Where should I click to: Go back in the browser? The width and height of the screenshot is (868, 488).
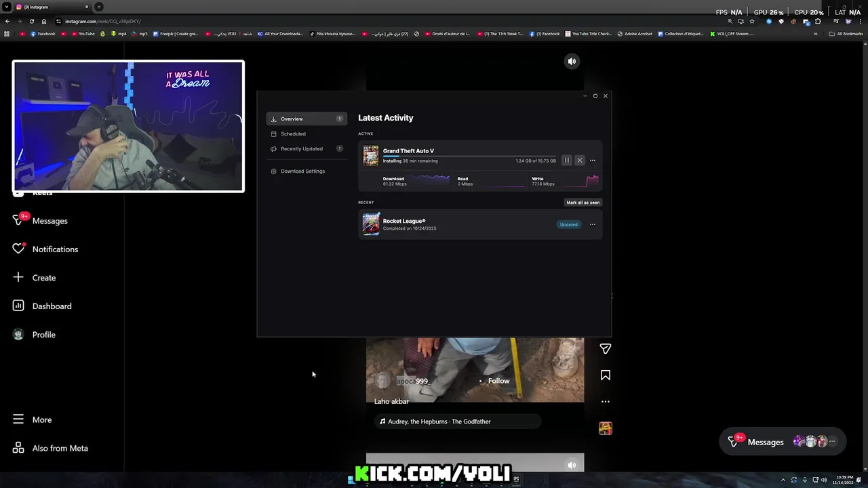pos(7,21)
